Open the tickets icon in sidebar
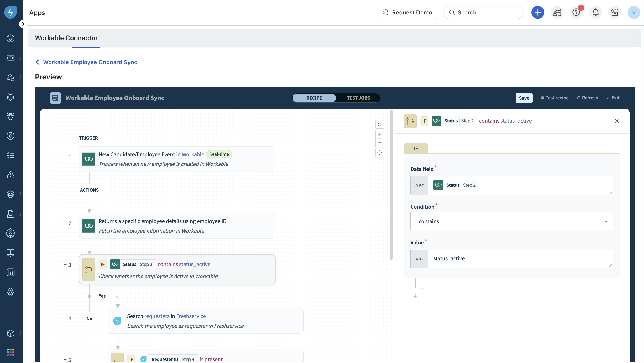This screenshot has width=644, height=363. 11,58
